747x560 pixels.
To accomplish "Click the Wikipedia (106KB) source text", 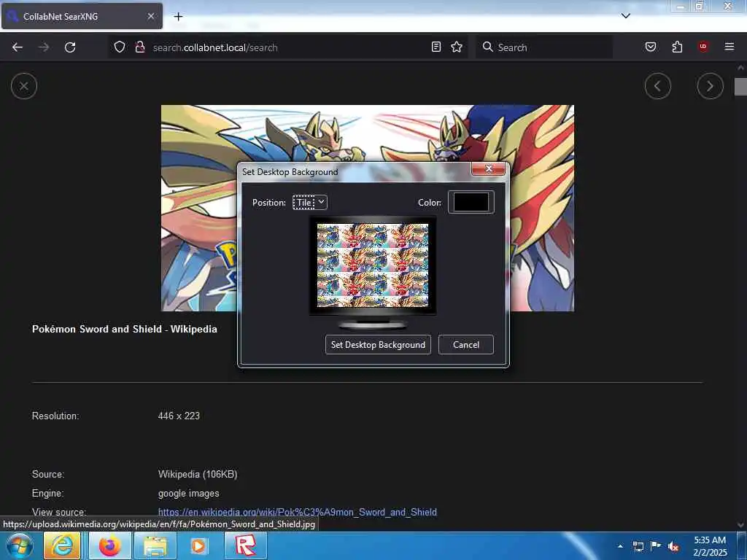I will tap(198, 474).
